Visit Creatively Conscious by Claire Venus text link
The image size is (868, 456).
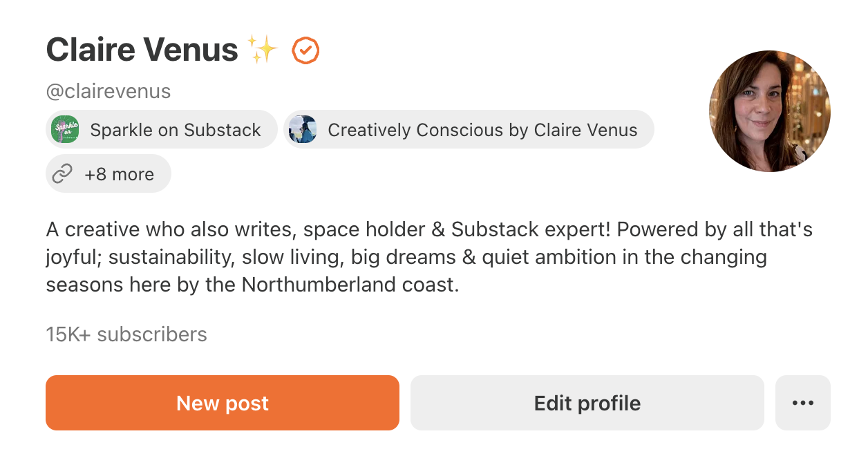click(482, 130)
